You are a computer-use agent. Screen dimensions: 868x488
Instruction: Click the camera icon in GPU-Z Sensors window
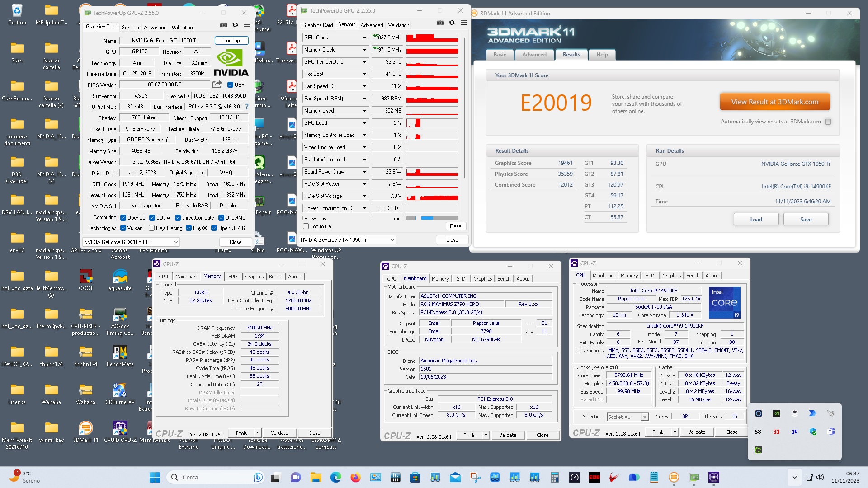coord(440,23)
